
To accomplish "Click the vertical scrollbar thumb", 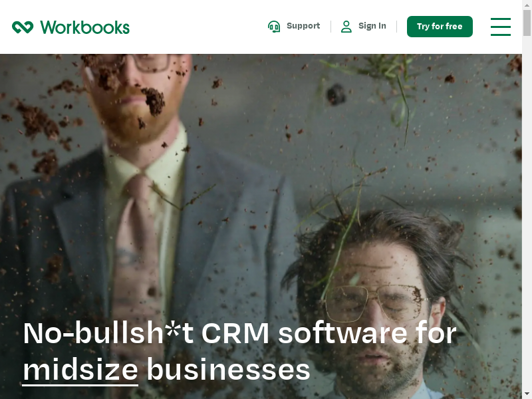I will pos(527,23).
